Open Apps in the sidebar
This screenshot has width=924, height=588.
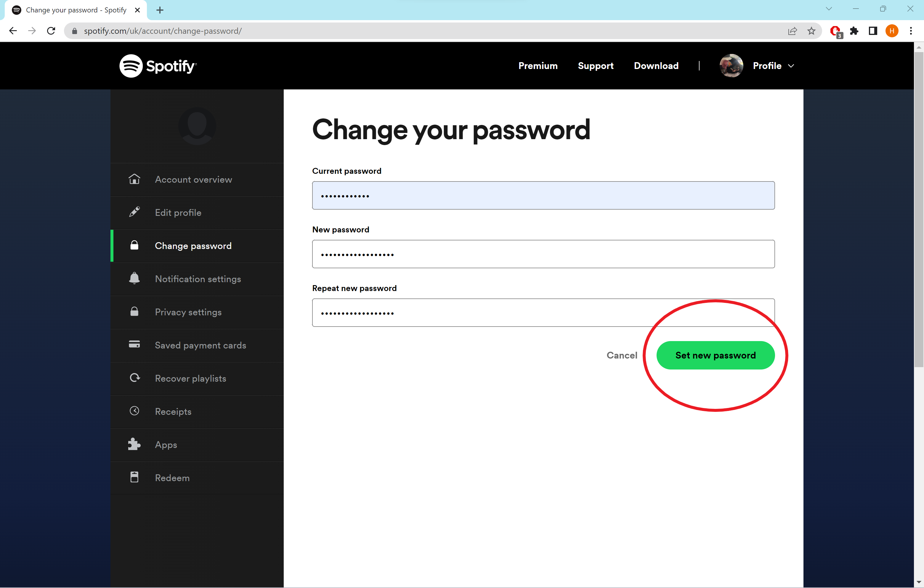tap(197, 444)
